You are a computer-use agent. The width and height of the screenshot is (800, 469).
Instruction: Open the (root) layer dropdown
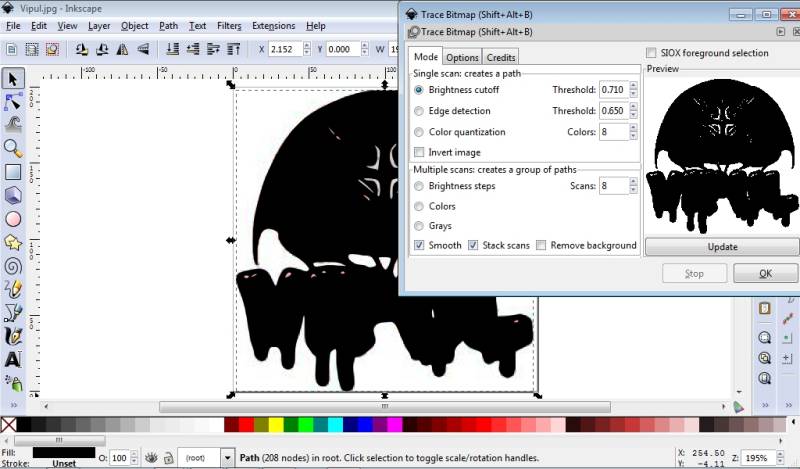228,458
